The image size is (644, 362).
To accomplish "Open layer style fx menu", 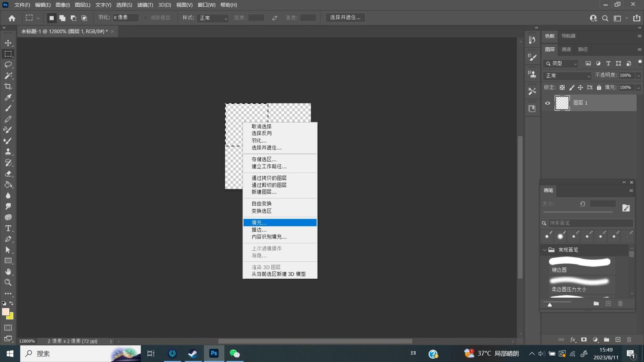I will coord(573,340).
